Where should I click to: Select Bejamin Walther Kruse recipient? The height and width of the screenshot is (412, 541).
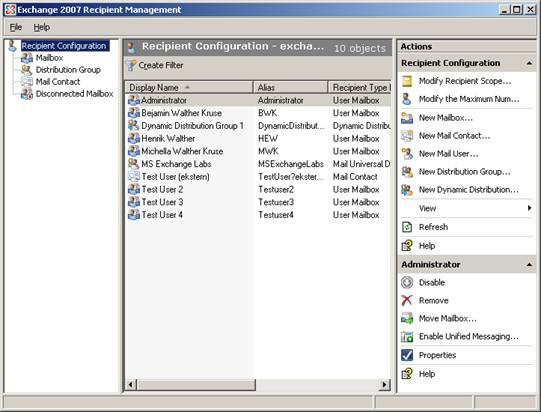coord(181,113)
